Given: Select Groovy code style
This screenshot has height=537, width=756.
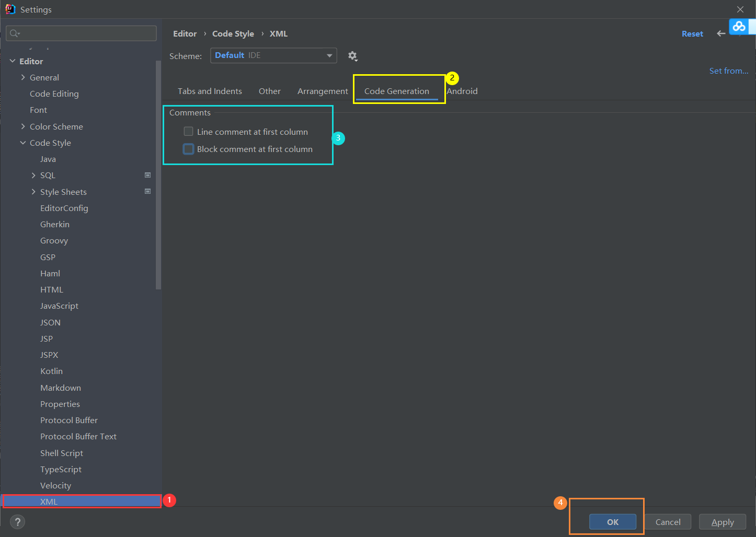Looking at the screenshot, I should pos(54,240).
